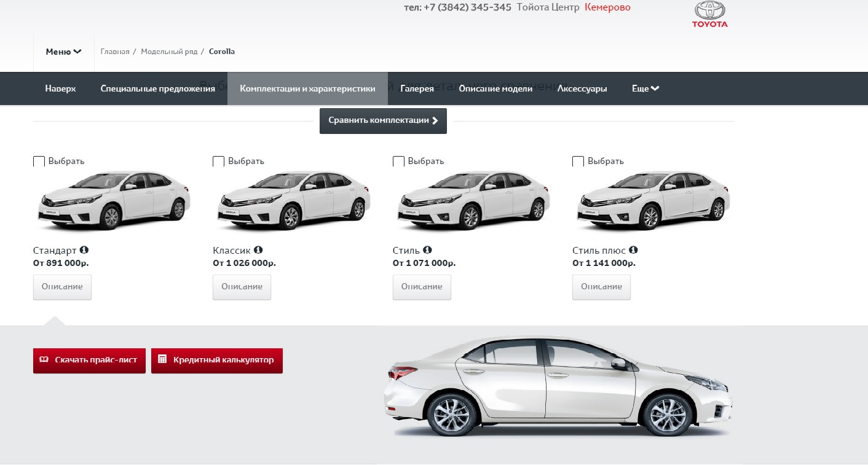Click phone number +7 (3842) 345-345
Viewport: 868px width, 465px height.
tap(468, 7)
